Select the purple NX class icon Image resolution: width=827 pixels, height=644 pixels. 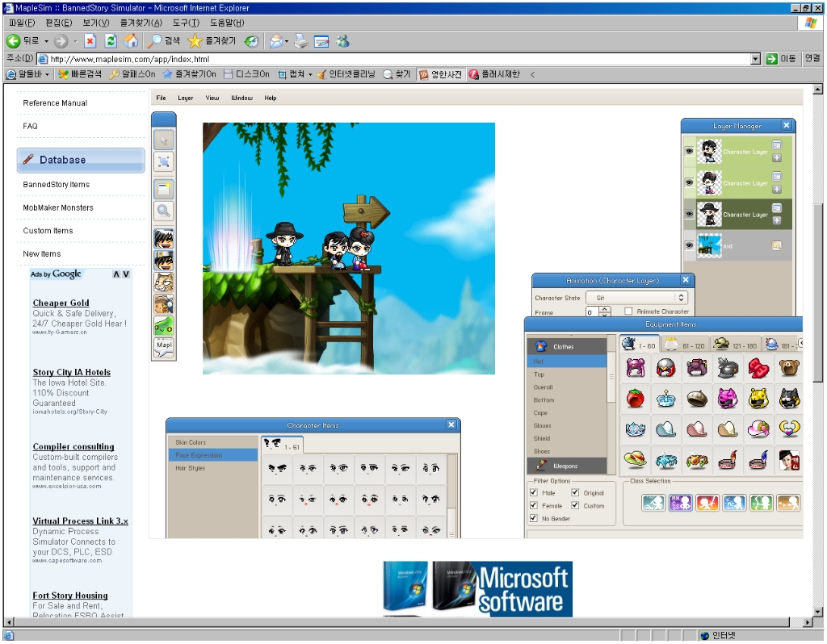[680, 503]
